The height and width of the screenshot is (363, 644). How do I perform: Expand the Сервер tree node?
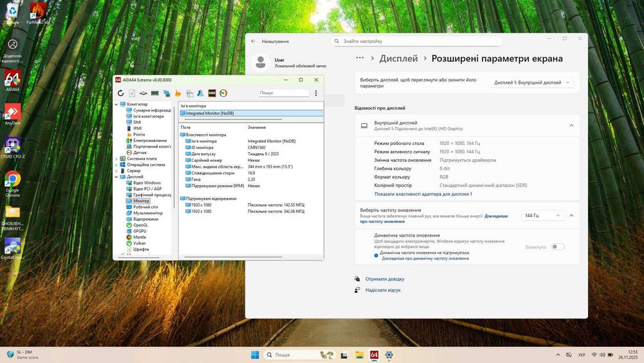(116, 171)
